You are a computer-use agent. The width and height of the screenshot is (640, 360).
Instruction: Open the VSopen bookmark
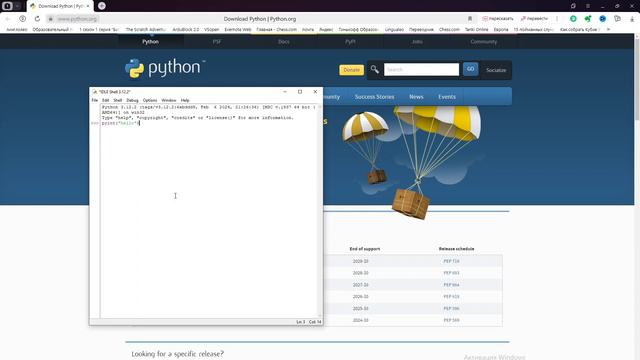211,29
